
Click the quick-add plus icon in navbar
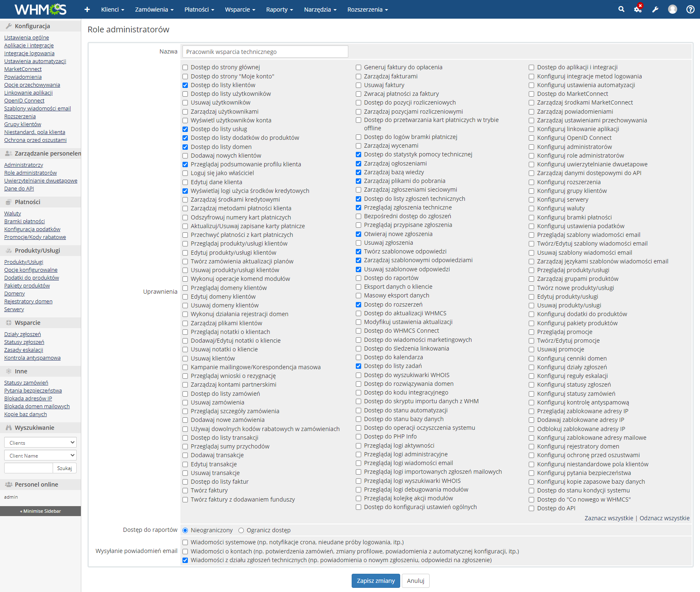[x=87, y=9]
